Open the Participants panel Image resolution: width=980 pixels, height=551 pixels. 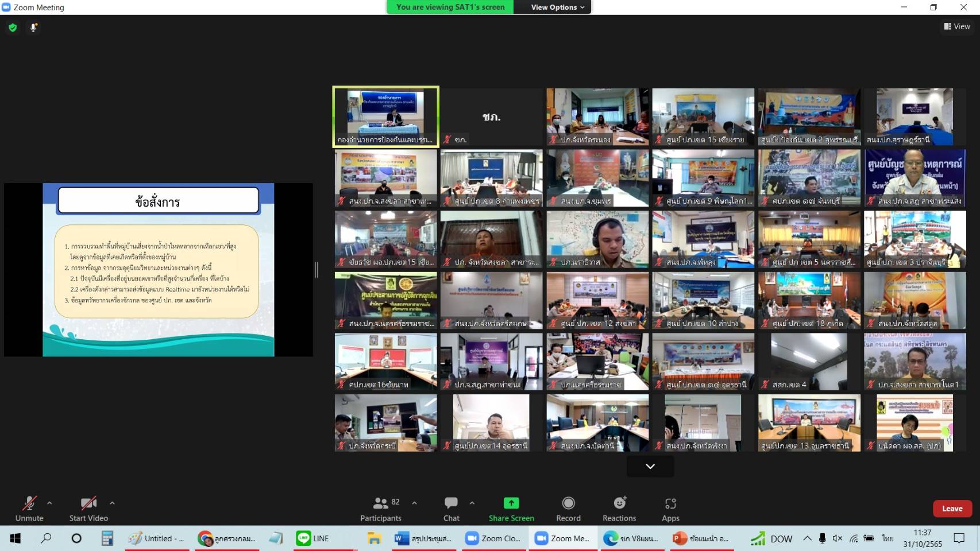380,509
